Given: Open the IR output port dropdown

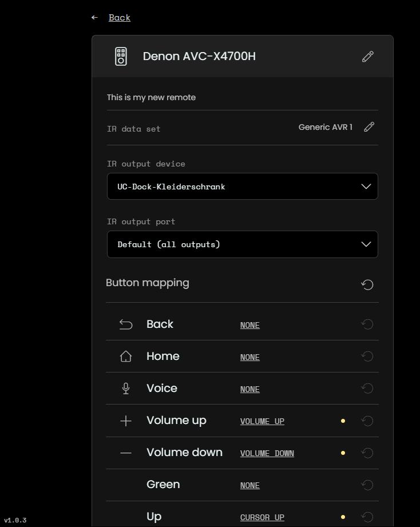Looking at the screenshot, I should [x=243, y=244].
